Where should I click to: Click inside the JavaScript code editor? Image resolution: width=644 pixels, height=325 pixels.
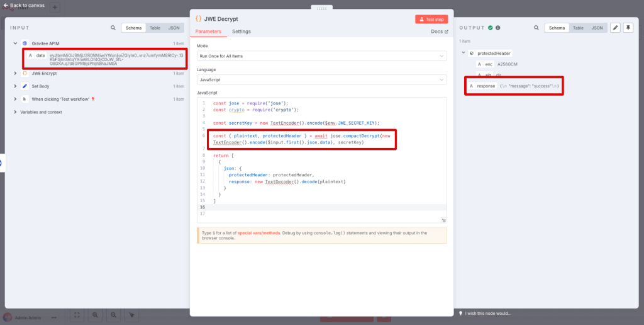coord(321,161)
